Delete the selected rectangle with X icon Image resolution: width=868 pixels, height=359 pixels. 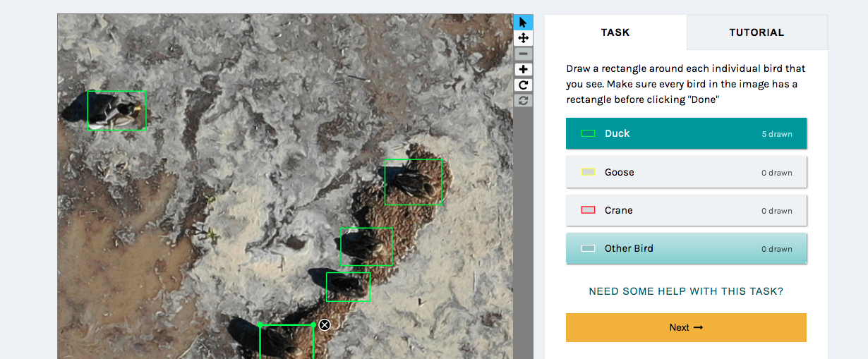point(324,324)
